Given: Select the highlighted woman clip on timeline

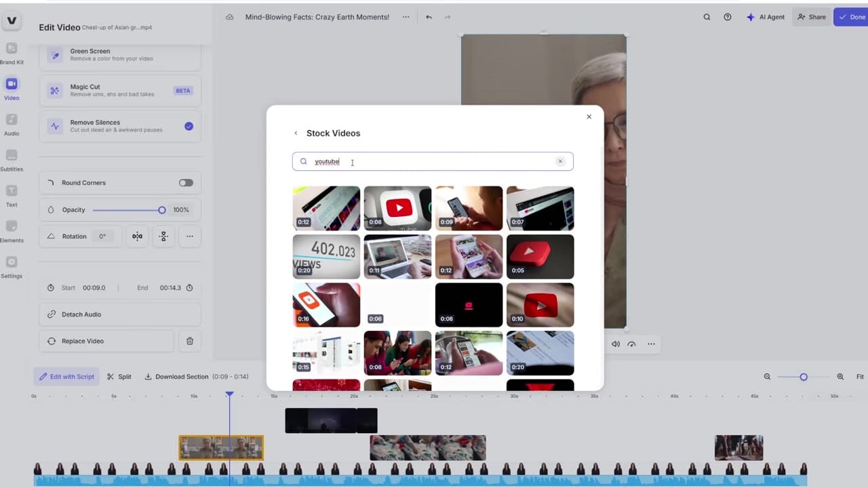Looking at the screenshot, I should [221, 448].
